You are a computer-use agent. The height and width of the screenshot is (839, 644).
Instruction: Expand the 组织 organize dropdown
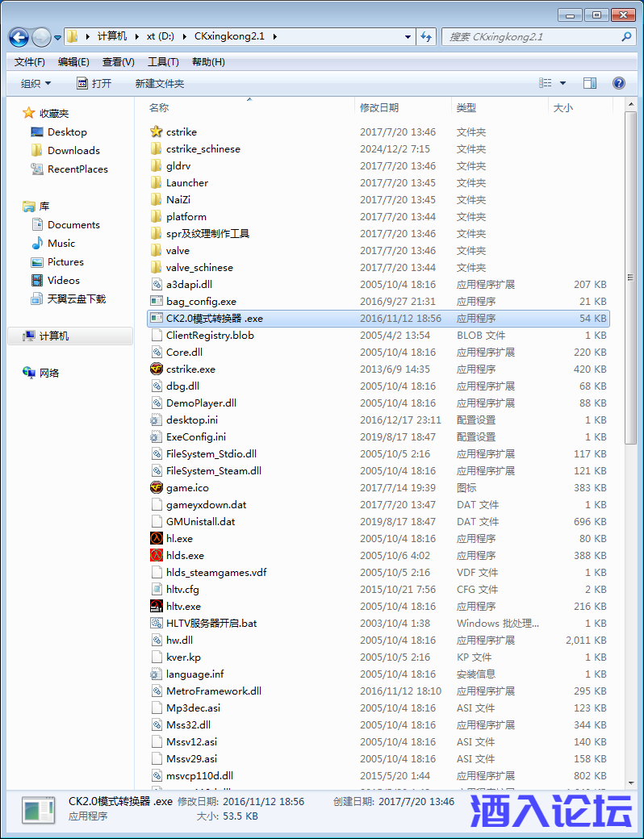pyautogui.click(x=36, y=83)
